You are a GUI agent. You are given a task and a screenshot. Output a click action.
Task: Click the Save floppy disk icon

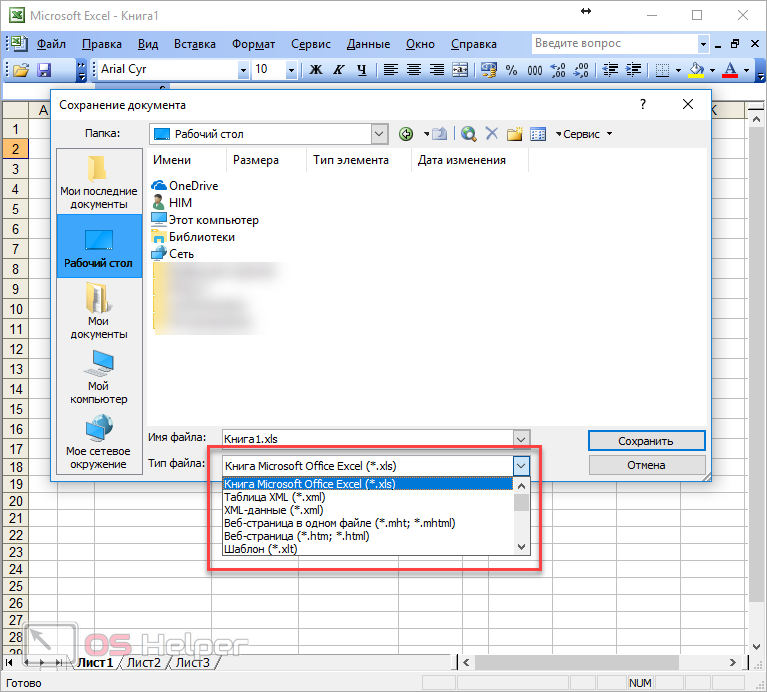pyautogui.click(x=44, y=70)
